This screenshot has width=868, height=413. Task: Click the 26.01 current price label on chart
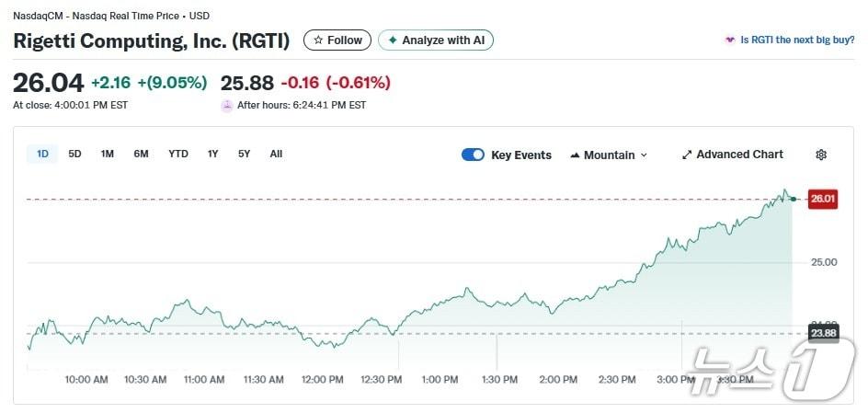tap(822, 199)
